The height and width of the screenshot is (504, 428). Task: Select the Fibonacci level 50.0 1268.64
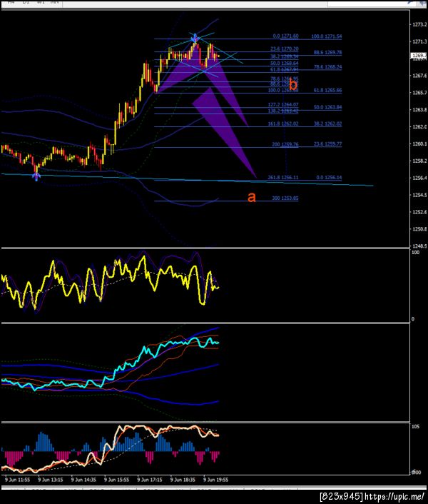tap(284, 64)
